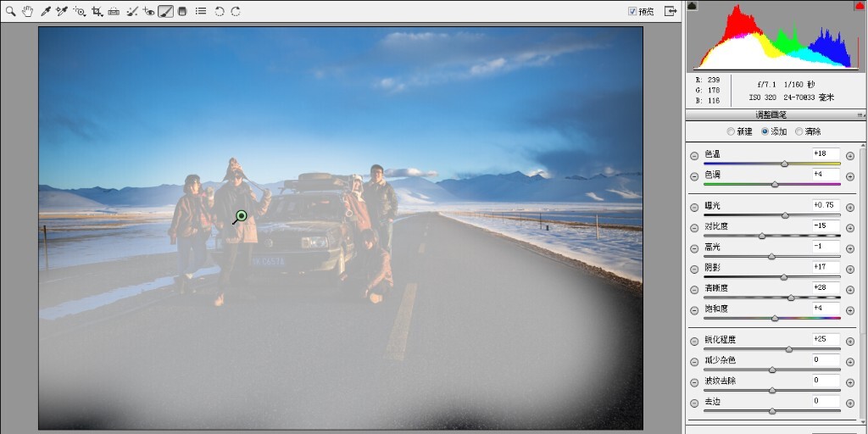Screen dimensions: 868x434
Task: Open the preferences list icon
Action: (201, 11)
